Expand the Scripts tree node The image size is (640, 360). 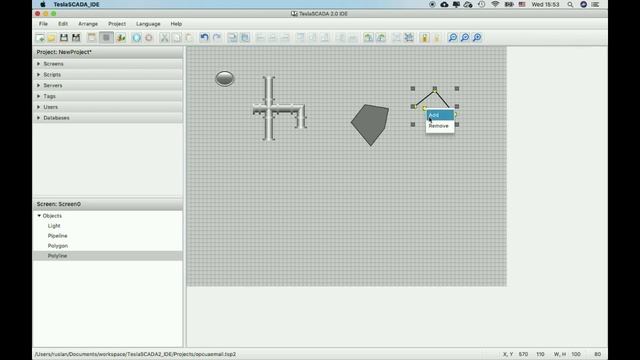click(x=39, y=75)
